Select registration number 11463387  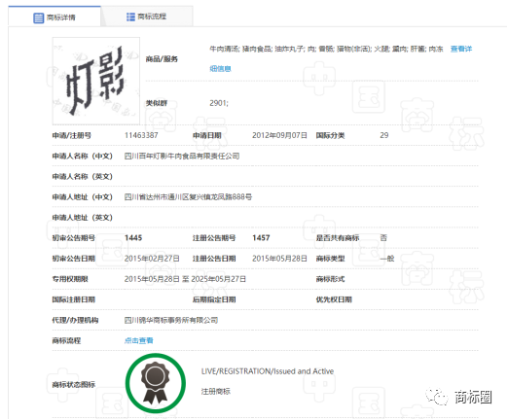tap(141, 135)
